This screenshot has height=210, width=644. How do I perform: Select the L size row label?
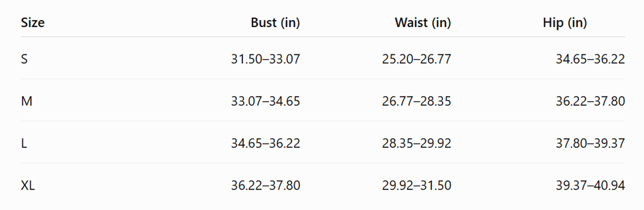point(24,143)
